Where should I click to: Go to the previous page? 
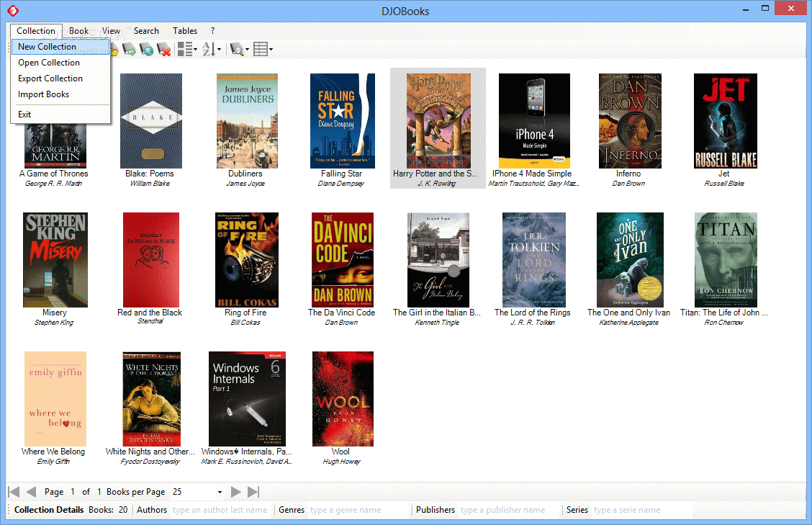[31, 492]
